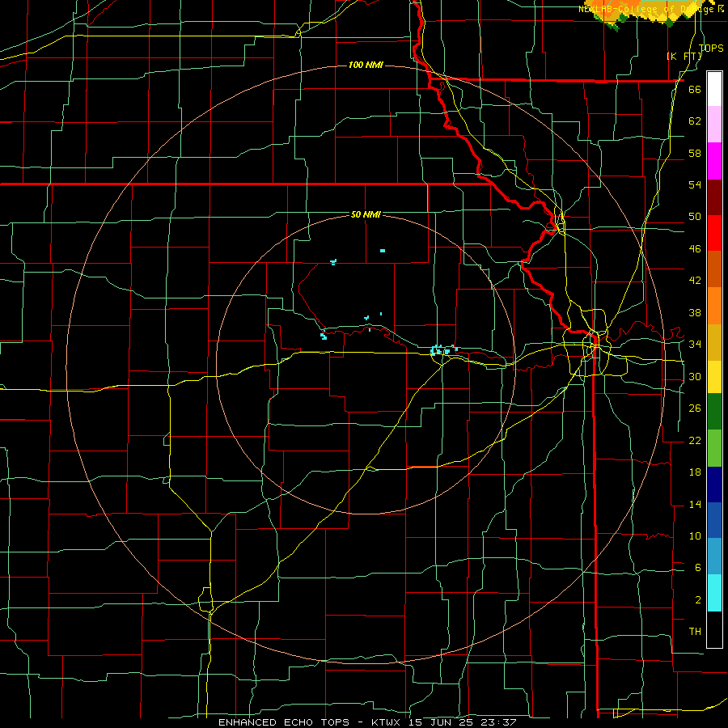Click the '14' scale value
This screenshot has height=728, width=728.
(x=695, y=504)
